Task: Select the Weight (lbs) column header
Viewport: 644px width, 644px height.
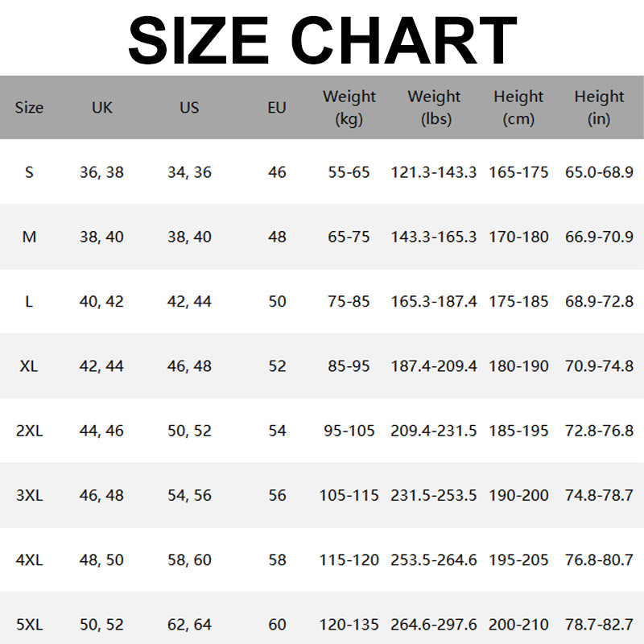Action: (x=434, y=107)
